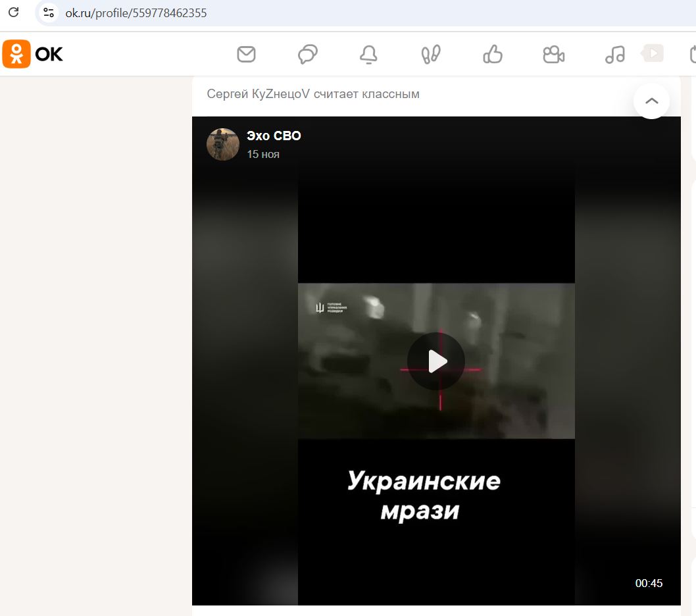Screen dimensions: 696x616
Task: Click the video duration label 00:45
Action: click(x=649, y=583)
